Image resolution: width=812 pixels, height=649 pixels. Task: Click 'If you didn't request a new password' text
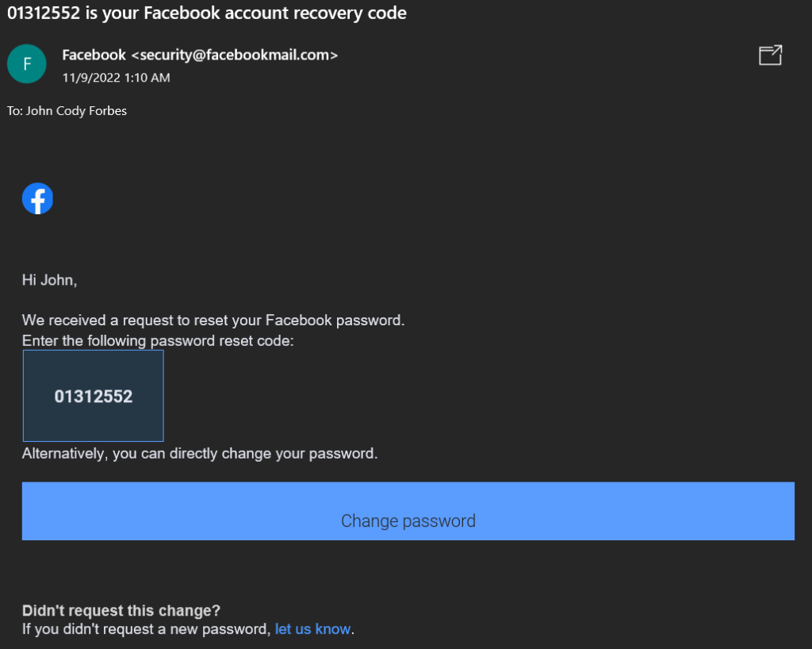coord(147,629)
